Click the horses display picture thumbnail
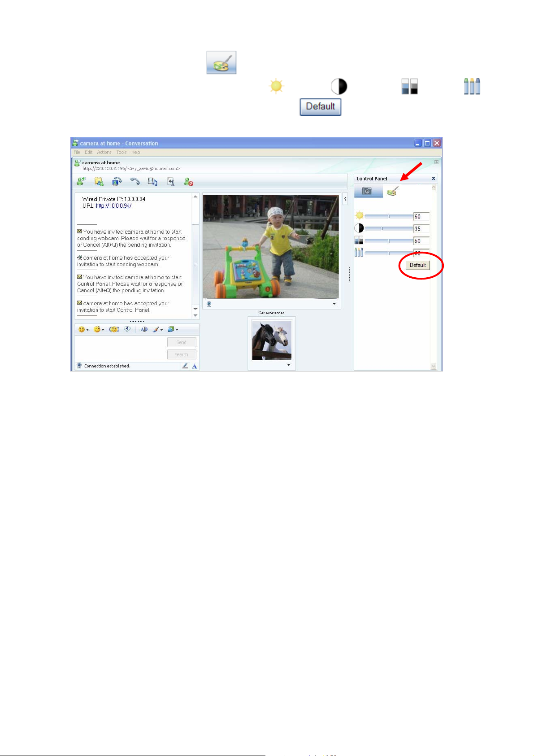Image resolution: width=534 pixels, height=756 pixels. tap(272, 340)
